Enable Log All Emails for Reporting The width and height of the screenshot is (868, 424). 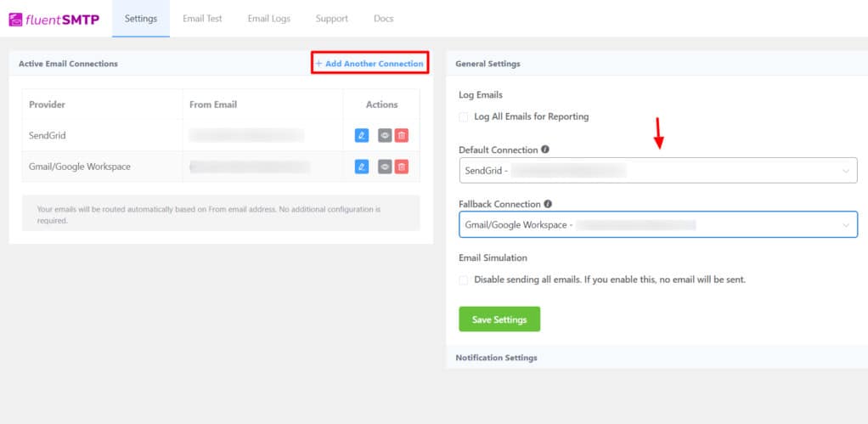click(464, 116)
